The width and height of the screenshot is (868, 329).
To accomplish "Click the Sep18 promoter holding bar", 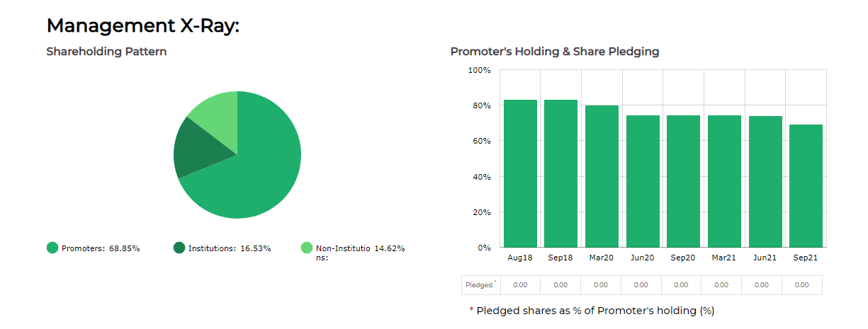I will [560, 173].
